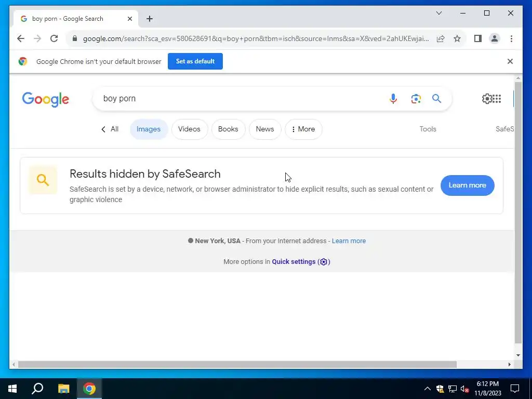532x399 pixels.
Task: Open the Chrome side panel icon
Action: (478, 38)
